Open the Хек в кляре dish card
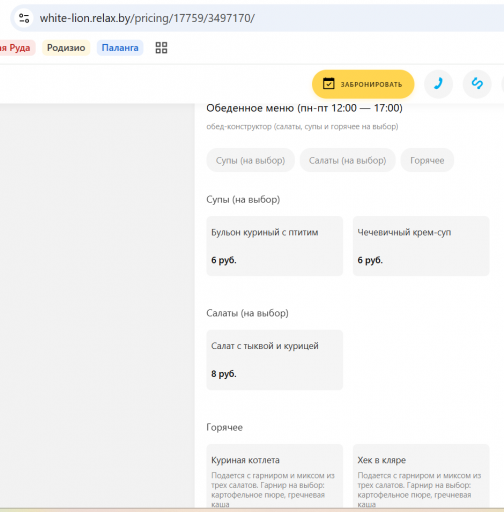This screenshot has width=504, height=512. (x=421, y=476)
